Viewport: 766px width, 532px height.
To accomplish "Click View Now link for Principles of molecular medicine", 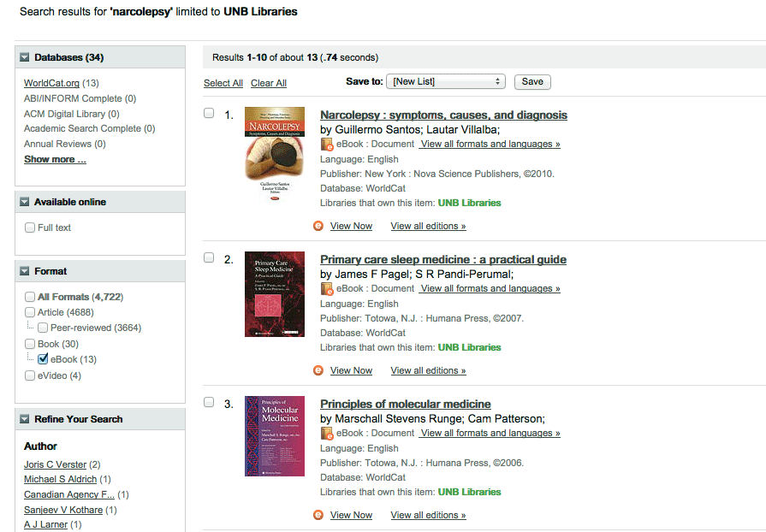I will (351, 515).
